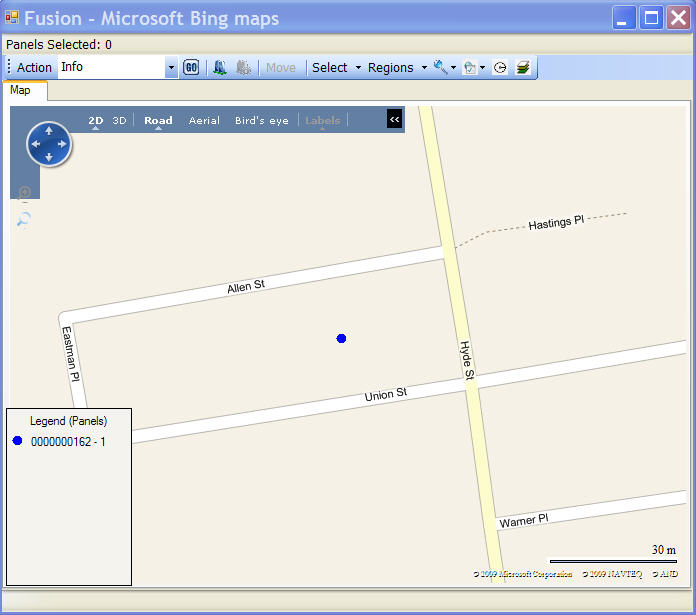The width and height of the screenshot is (696, 615).
Task: Click the clock history icon
Action: pyautogui.click(x=500, y=68)
